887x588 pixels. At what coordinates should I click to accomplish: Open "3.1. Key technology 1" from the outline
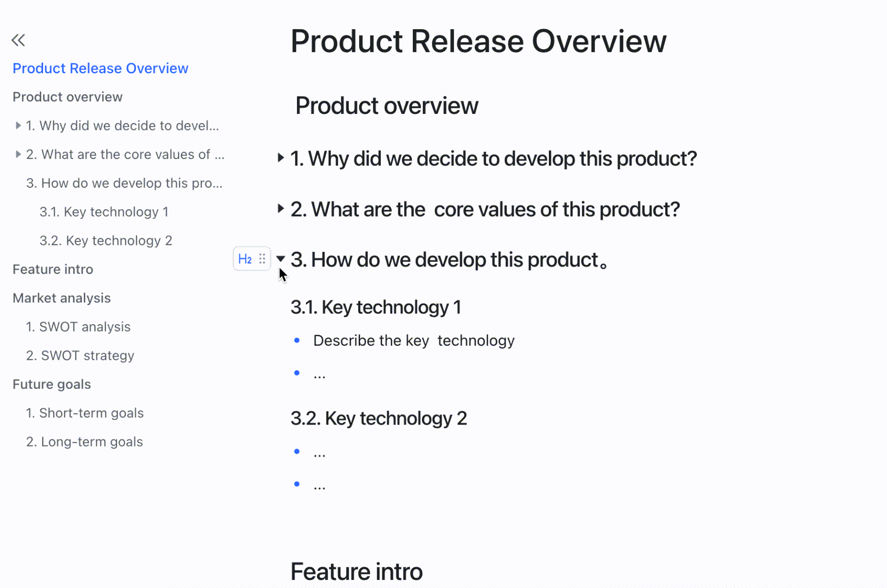pyautogui.click(x=104, y=211)
